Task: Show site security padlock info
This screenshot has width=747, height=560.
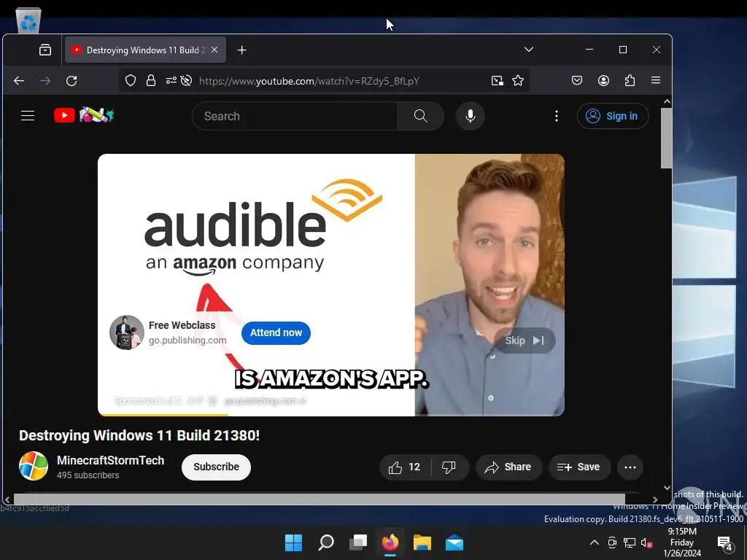Action: (x=150, y=80)
